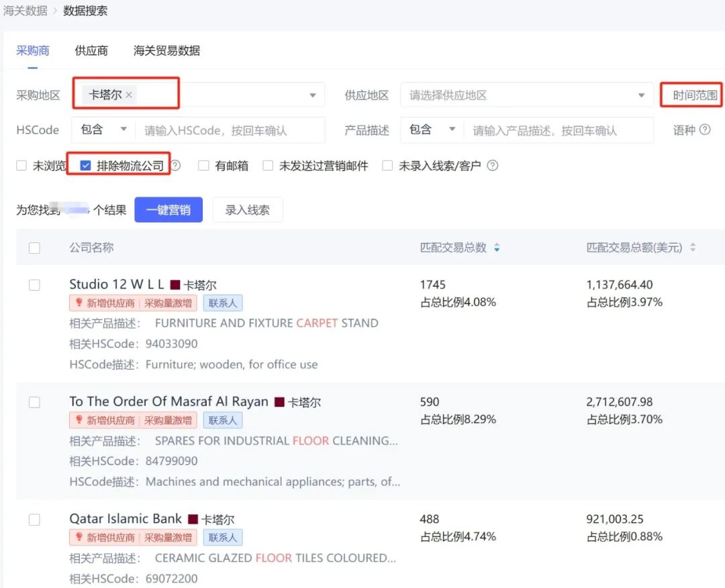Expand the 采购地区 dropdown arrow

[x=312, y=95]
